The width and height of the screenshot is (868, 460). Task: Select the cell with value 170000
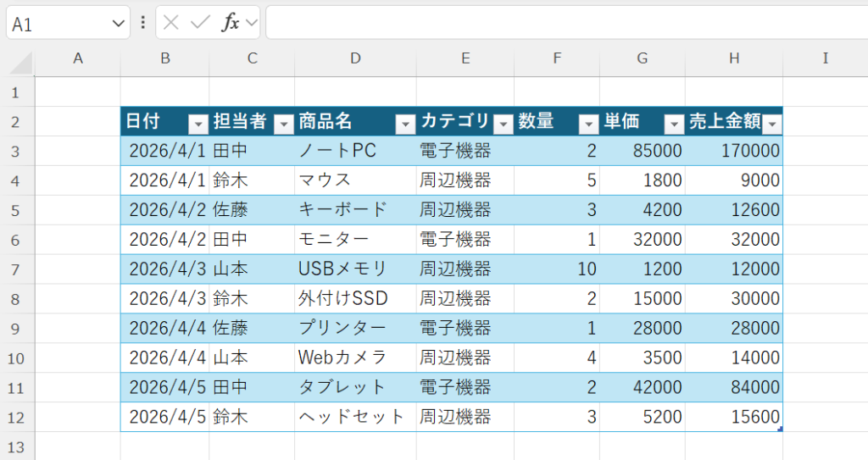(733, 151)
